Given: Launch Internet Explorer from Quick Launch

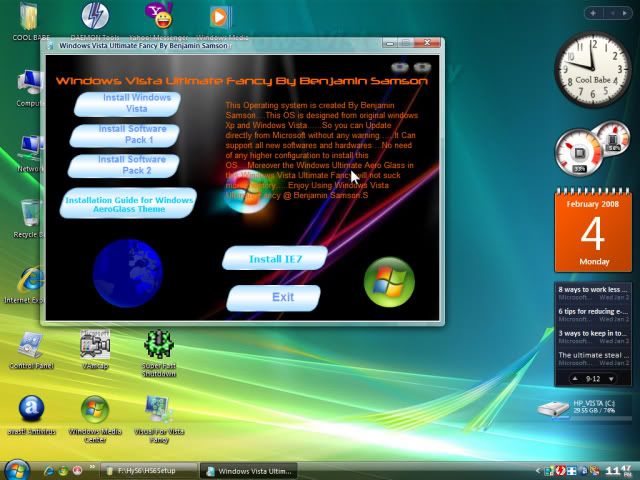Looking at the screenshot, I should pyautogui.click(x=49, y=471).
